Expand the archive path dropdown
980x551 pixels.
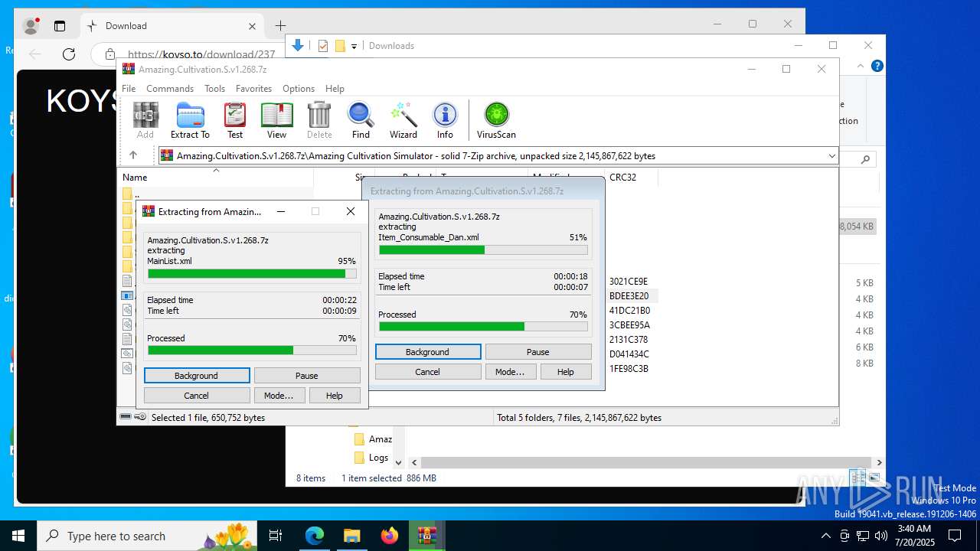[x=831, y=155]
